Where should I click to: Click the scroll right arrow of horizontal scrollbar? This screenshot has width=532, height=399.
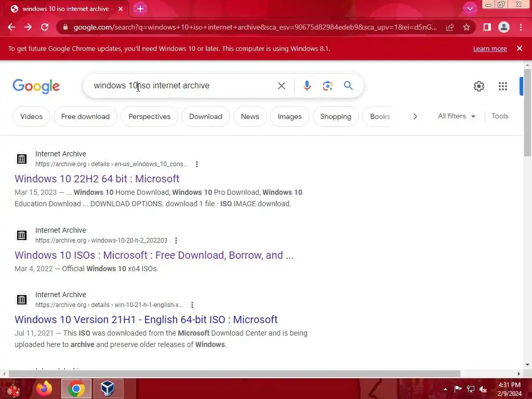tap(519, 374)
